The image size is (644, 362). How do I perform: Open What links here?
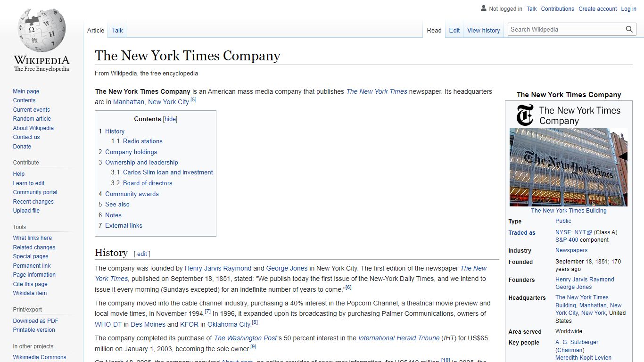click(x=32, y=238)
